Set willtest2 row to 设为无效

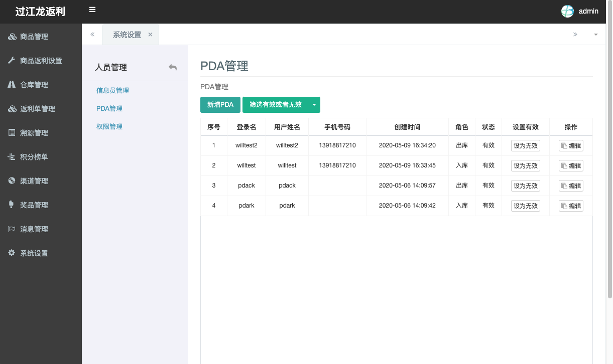click(526, 146)
